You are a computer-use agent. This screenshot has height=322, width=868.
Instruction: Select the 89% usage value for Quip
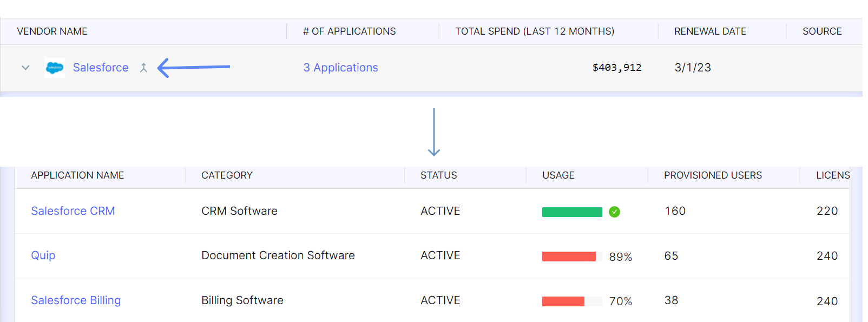[x=621, y=257]
